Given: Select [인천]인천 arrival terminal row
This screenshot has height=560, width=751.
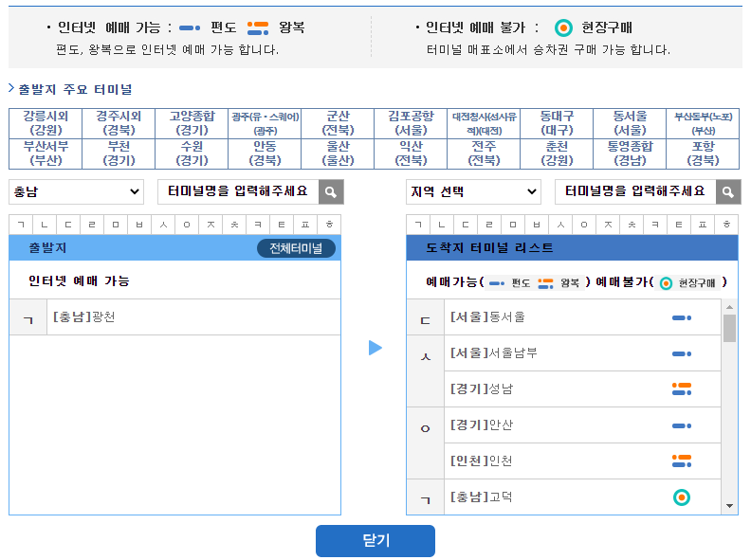Looking at the screenshot, I should coord(582,461).
